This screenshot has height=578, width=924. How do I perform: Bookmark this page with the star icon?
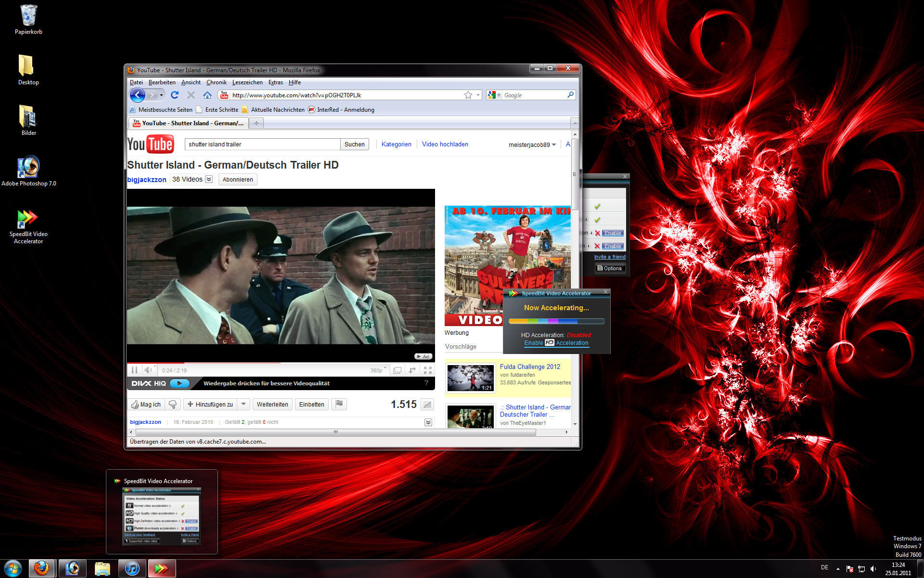point(468,95)
